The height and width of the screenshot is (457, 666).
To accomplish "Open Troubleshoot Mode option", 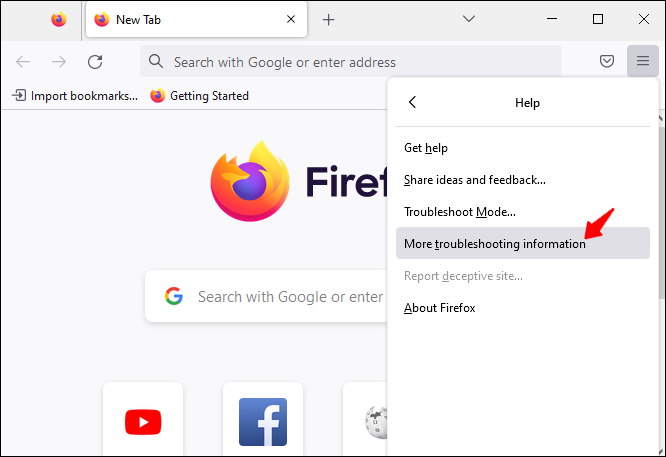I will pyautogui.click(x=522, y=212).
